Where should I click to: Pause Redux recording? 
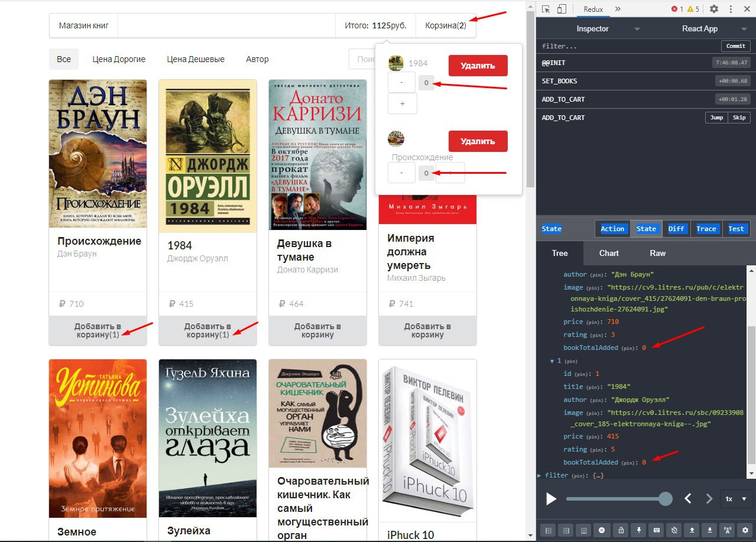pos(602,530)
